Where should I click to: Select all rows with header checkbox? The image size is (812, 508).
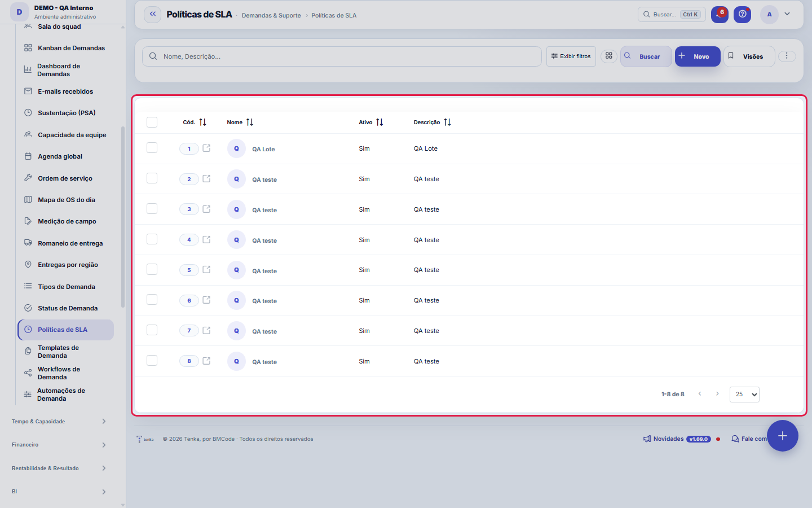click(152, 122)
